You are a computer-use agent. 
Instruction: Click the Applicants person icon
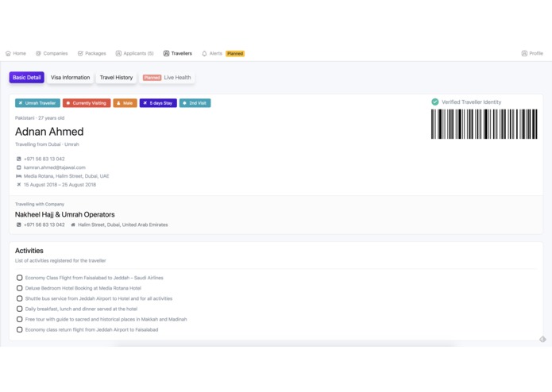[x=118, y=53]
